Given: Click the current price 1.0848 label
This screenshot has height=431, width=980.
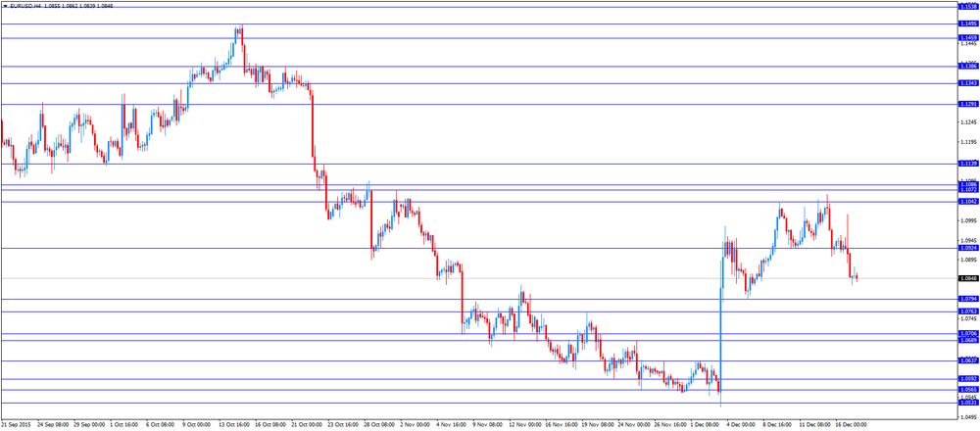Looking at the screenshot, I should click(x=968, y=278).
